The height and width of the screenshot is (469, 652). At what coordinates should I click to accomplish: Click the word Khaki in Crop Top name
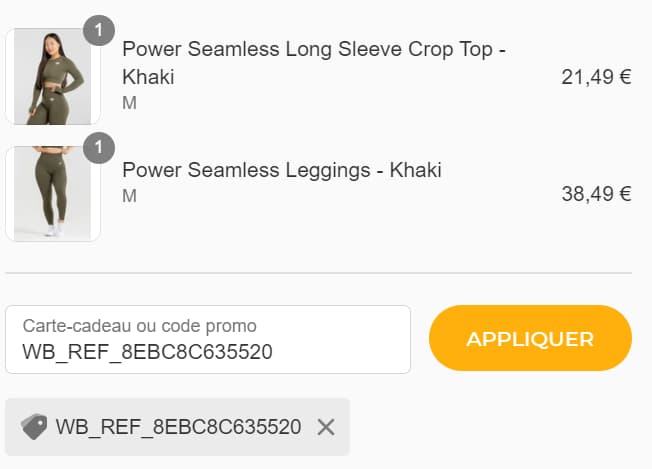(x=148, y=77)
